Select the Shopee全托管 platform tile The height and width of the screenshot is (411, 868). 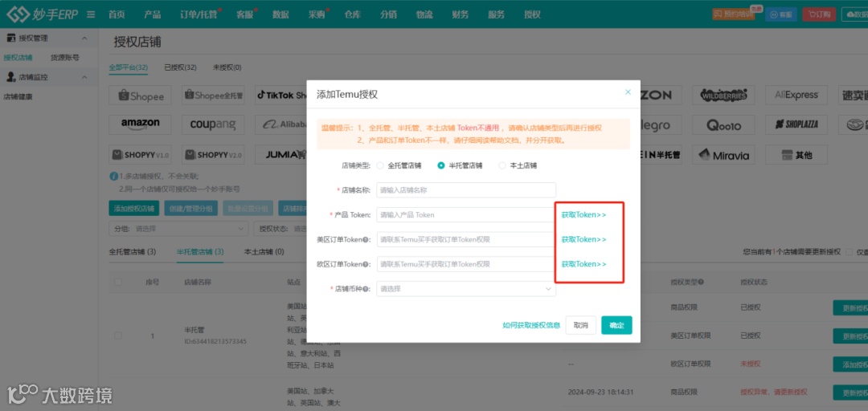tap(213, 96)
